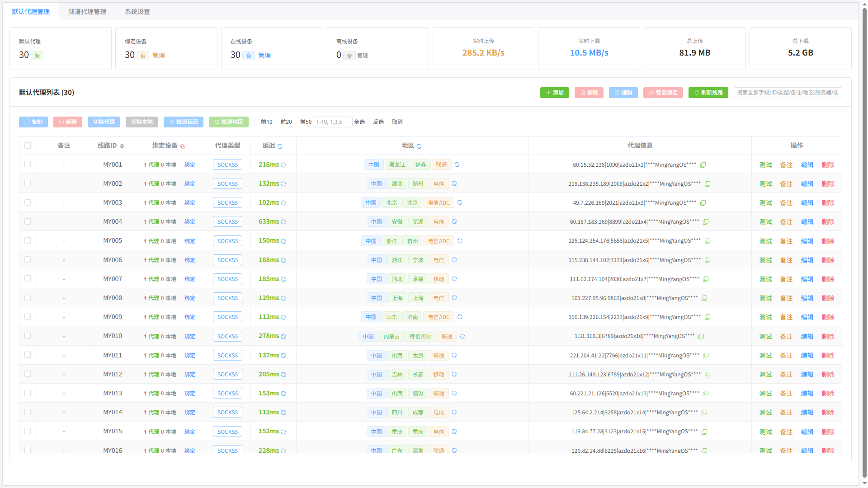
Task: Click the page vertical scrollbar
Action: [x=864, y=244]
